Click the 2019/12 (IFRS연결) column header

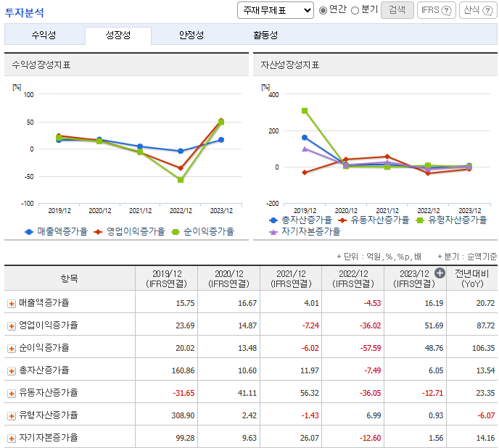pyautogui.click(x=166, y=278)
